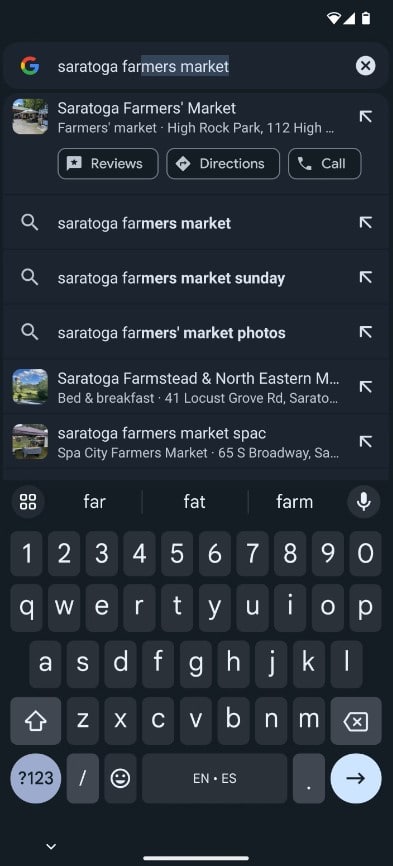The height and width of the screenshot is (866, 393).
Task: Tap the Google logo icon
Action: 30,66
